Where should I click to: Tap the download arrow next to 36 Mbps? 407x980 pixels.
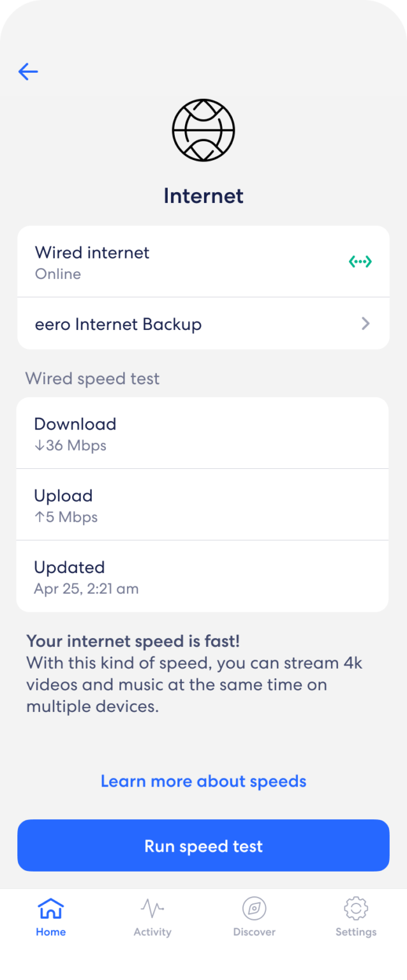38,445
